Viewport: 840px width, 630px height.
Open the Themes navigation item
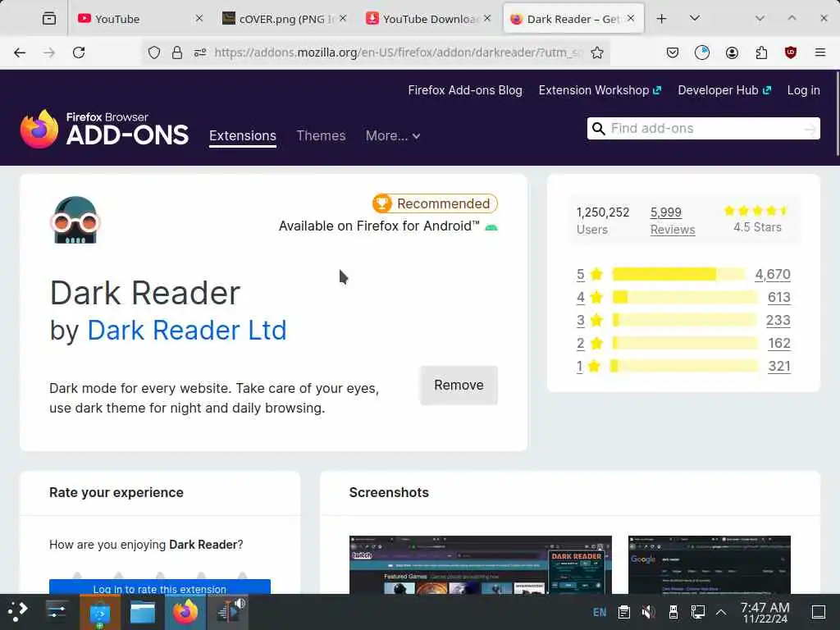pyautogui.click(x=321, y=136)
